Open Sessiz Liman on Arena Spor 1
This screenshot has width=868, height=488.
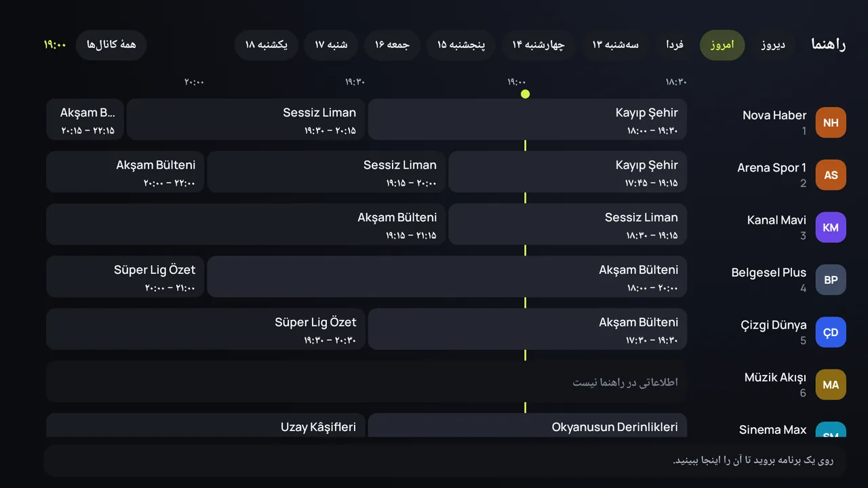point(326,171)
